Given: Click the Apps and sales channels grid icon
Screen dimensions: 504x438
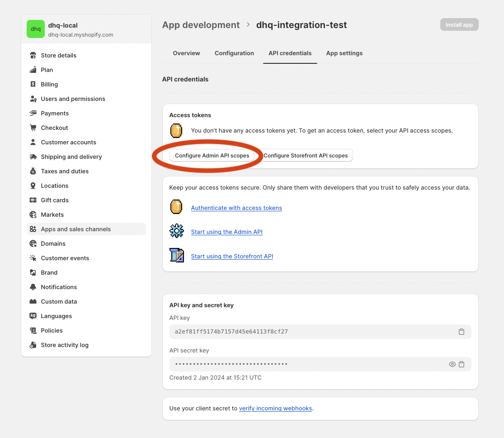Looking at the screenshot, I should (x=33, y=229).
